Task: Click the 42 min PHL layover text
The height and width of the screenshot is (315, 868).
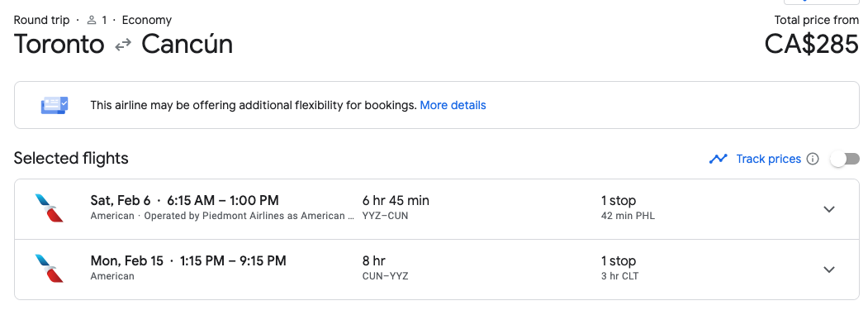Action: [x=628, y=216]
